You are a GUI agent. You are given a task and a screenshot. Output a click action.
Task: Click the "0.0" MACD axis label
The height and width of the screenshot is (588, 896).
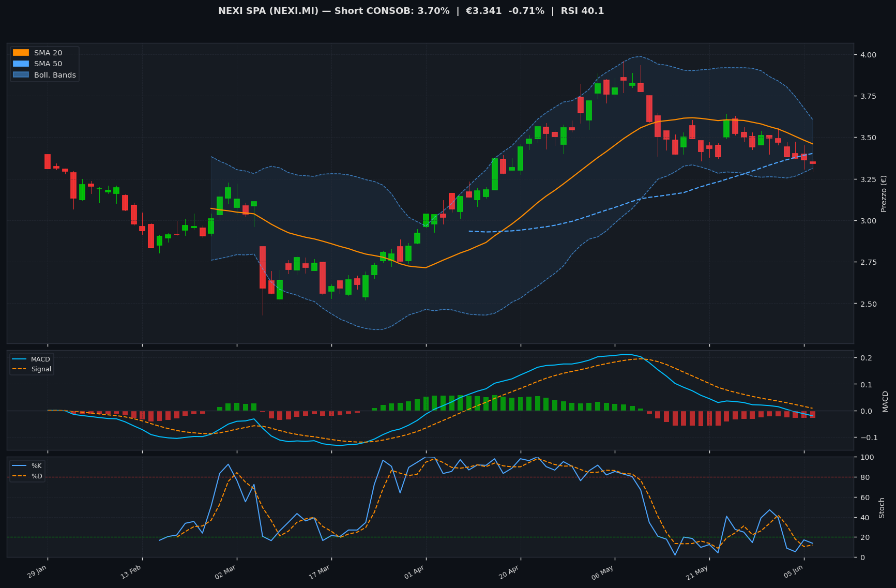pyautogui.click(x=865, y=411)
